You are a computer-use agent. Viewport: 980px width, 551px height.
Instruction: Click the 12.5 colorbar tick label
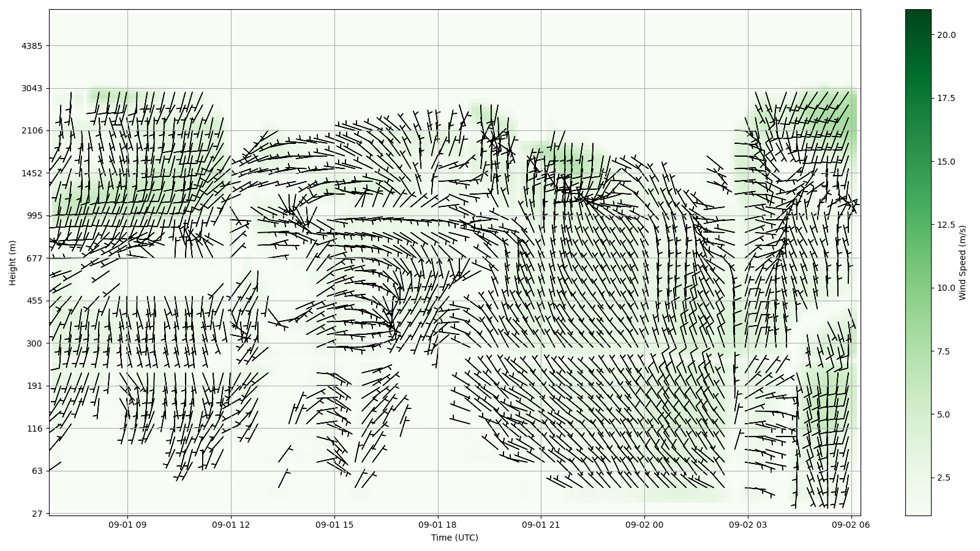pos(946,225)
